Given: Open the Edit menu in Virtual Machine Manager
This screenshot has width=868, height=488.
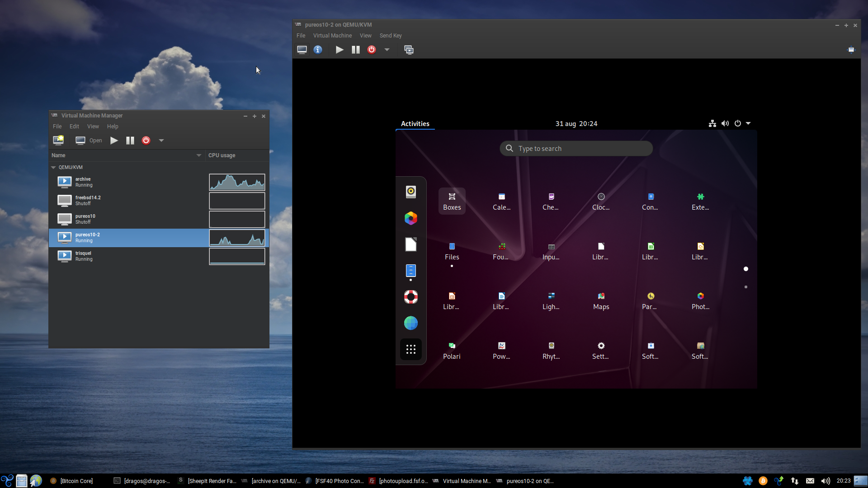Looking at the screenshot, I should [x=74, y=127].
